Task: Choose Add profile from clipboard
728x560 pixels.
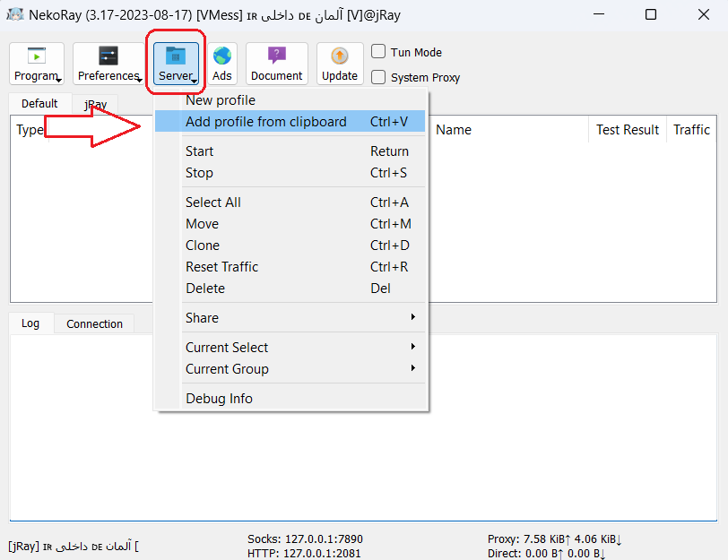Action: point(266,122)
